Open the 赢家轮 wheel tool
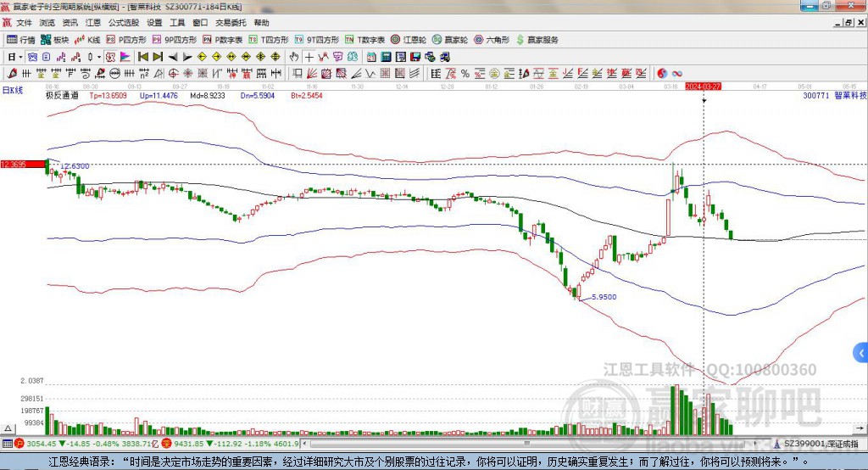Viewport: 868px width, 470px height. (450, 40)
